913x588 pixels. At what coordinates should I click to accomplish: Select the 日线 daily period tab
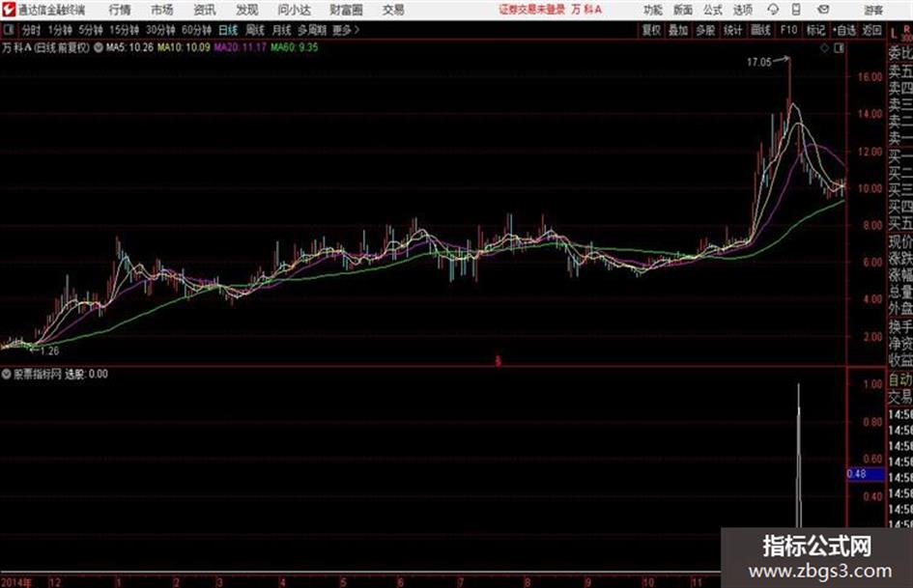pos(228,30)
